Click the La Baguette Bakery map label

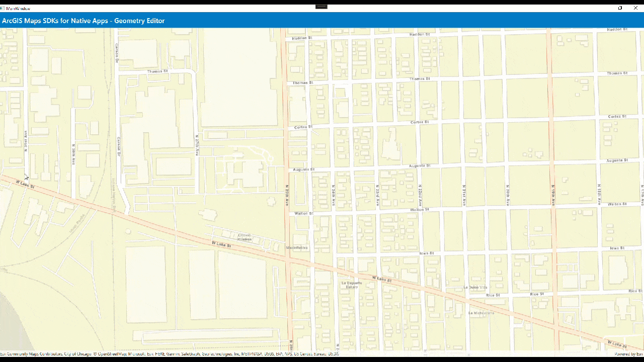click(x=352, y=285)
